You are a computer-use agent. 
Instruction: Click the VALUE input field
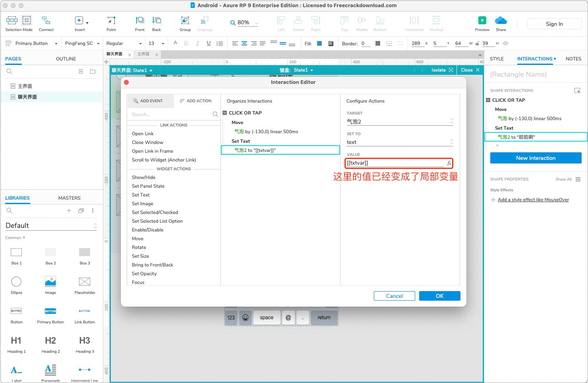click(395, 163)
